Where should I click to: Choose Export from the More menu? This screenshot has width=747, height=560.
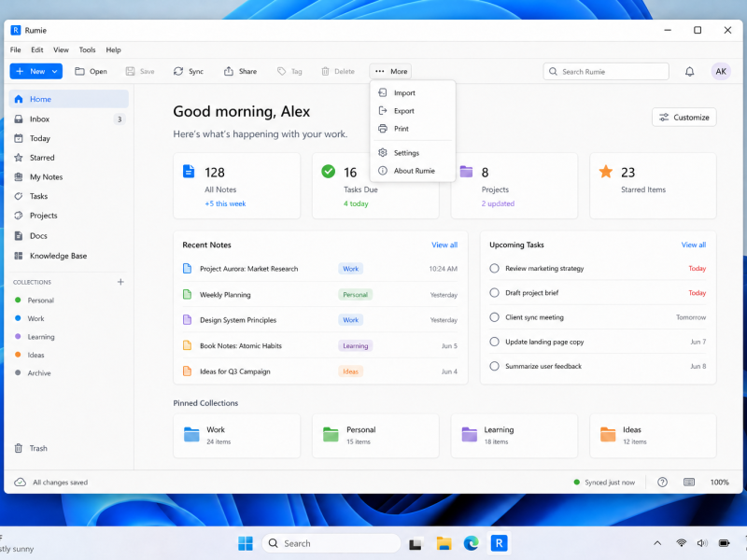[x=413, y=111]
